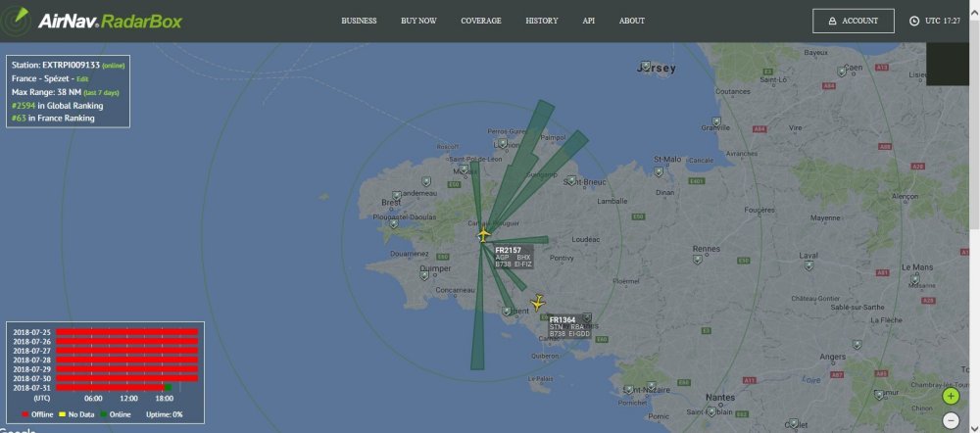The height and width of the screenshot is (433, 980).
Task: Zoom out with the minus button
Action: [x=951, y=420]
